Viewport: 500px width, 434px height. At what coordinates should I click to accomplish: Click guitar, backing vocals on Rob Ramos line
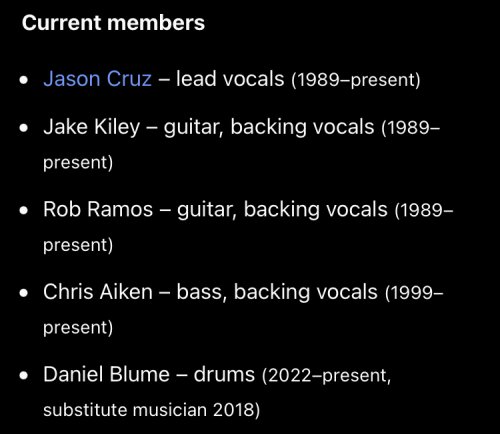(x=282, y=210)
